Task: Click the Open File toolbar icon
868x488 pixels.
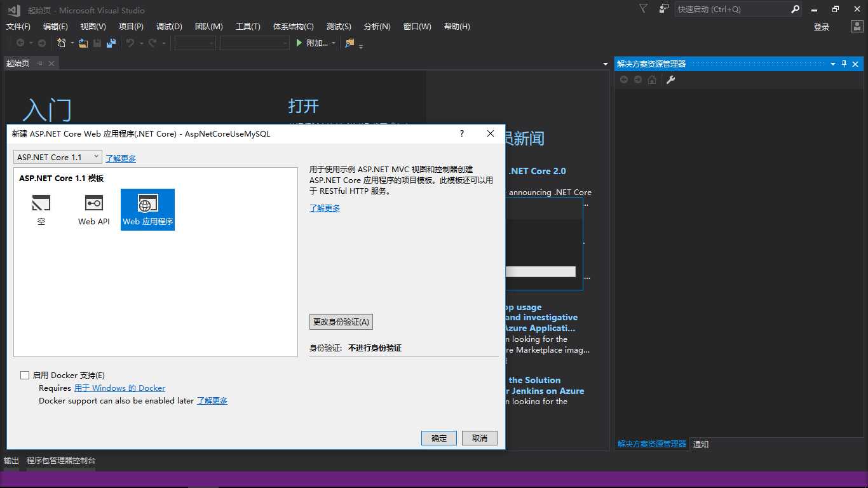Action: tap(83, 43)
